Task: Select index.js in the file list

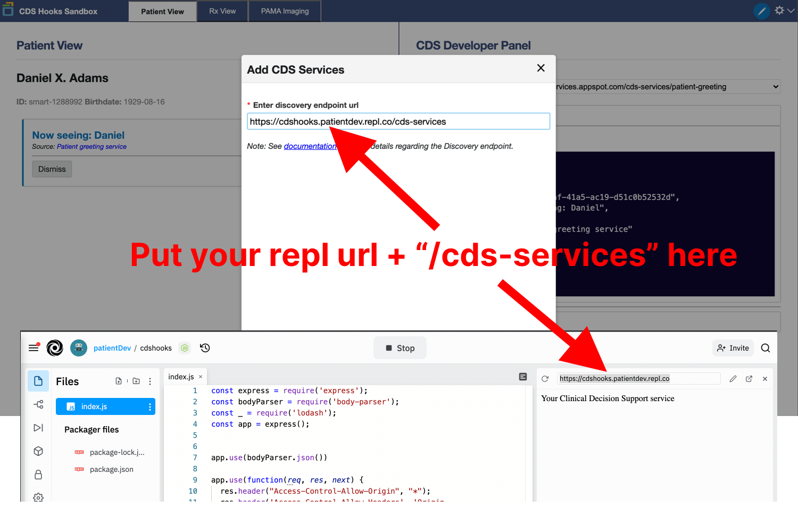Action: tap(105, 406)
